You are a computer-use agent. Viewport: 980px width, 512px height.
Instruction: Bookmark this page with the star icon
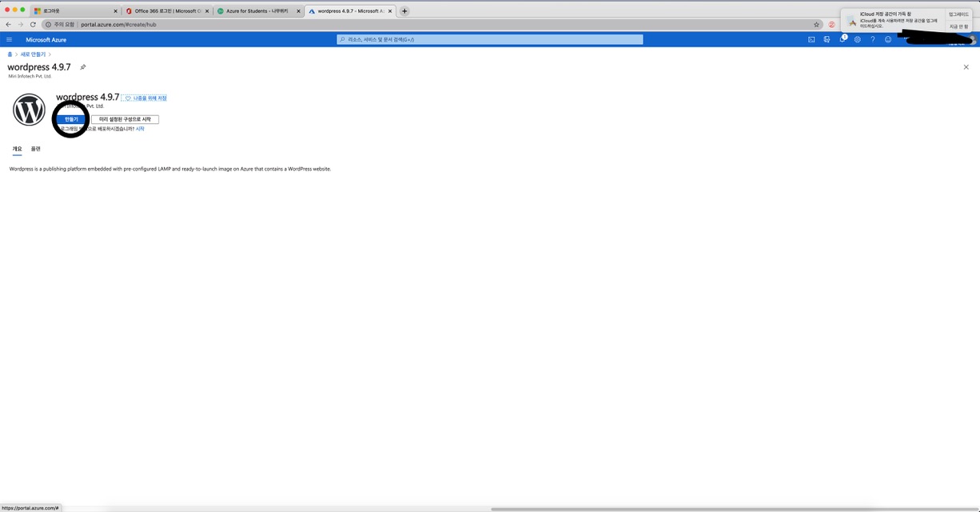tap(816, 25)
